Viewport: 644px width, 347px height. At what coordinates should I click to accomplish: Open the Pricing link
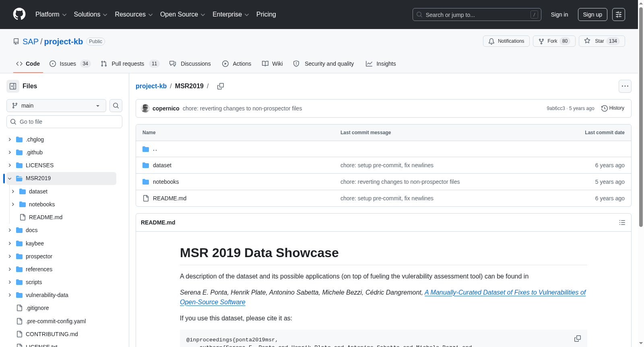pyautogui.click(x=266, y=15)
